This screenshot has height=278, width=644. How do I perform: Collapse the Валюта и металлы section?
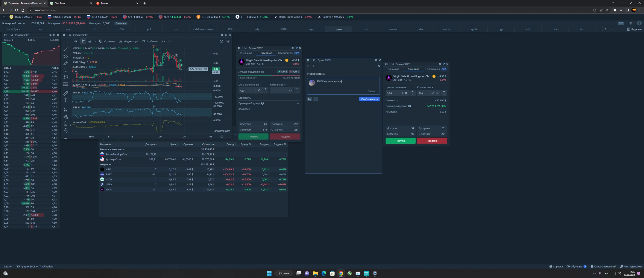113,149
